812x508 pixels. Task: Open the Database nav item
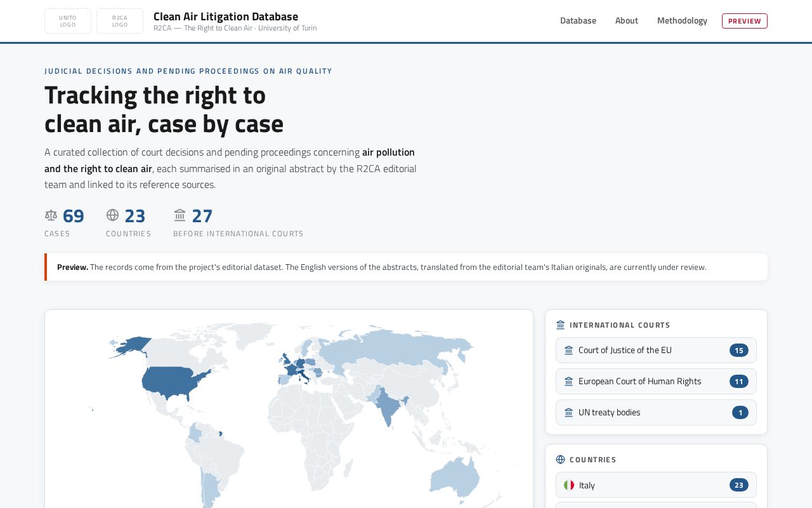point(578,21)
